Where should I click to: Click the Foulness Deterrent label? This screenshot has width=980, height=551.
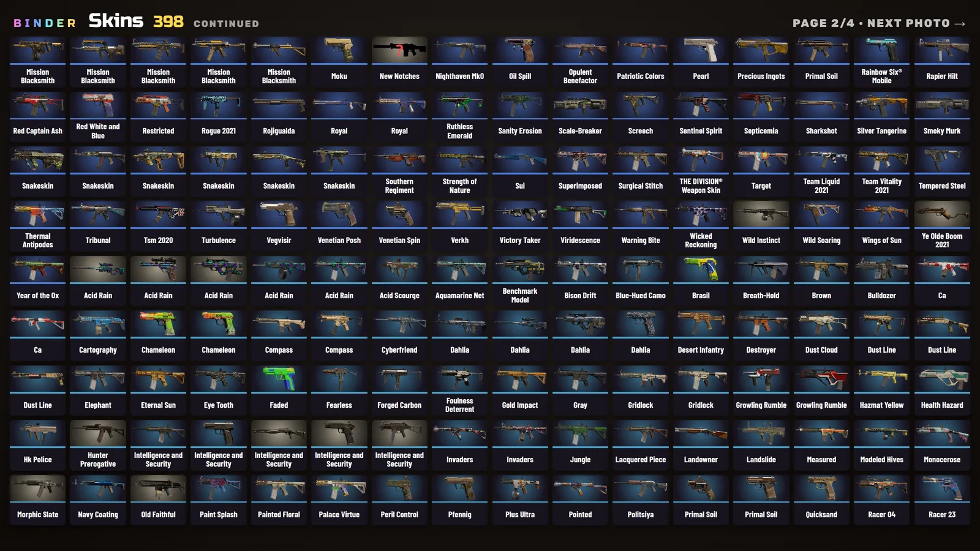460,405
